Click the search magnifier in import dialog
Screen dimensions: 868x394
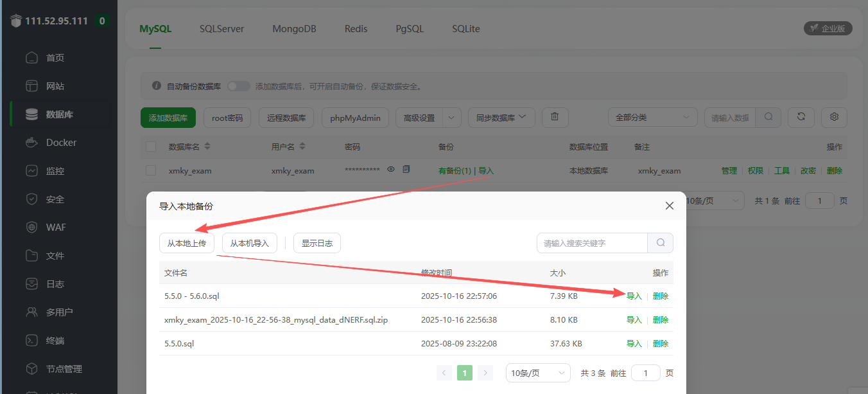tap(660, 243)
